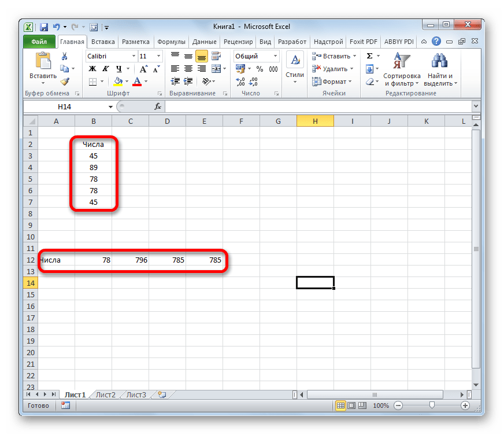Toggle italic formatting (К)
The image size is (504, 435).
[x=102, y=69]
